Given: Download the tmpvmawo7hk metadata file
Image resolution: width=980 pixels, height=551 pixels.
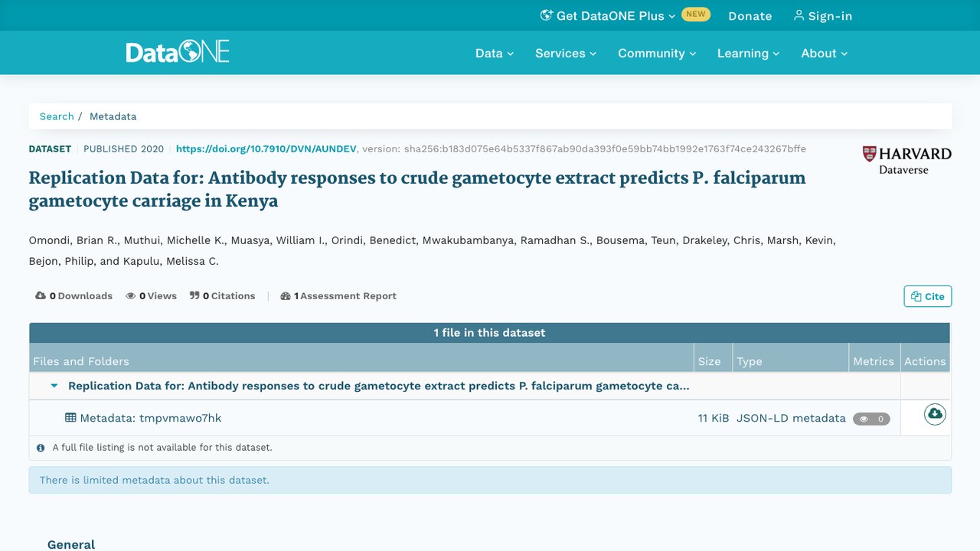Looking at the screenshot, I should click(935, 414).
